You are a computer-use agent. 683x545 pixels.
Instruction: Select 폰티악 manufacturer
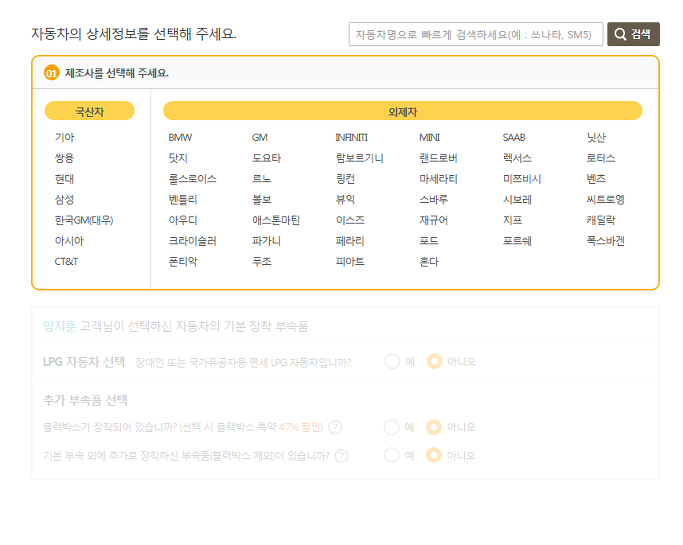[x=183, y=262]
